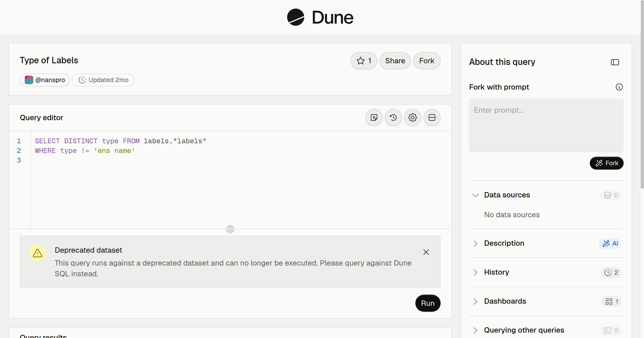Grab the editor resize handle below code
This screenshot has height=338, width=644.
click(230, 229)
